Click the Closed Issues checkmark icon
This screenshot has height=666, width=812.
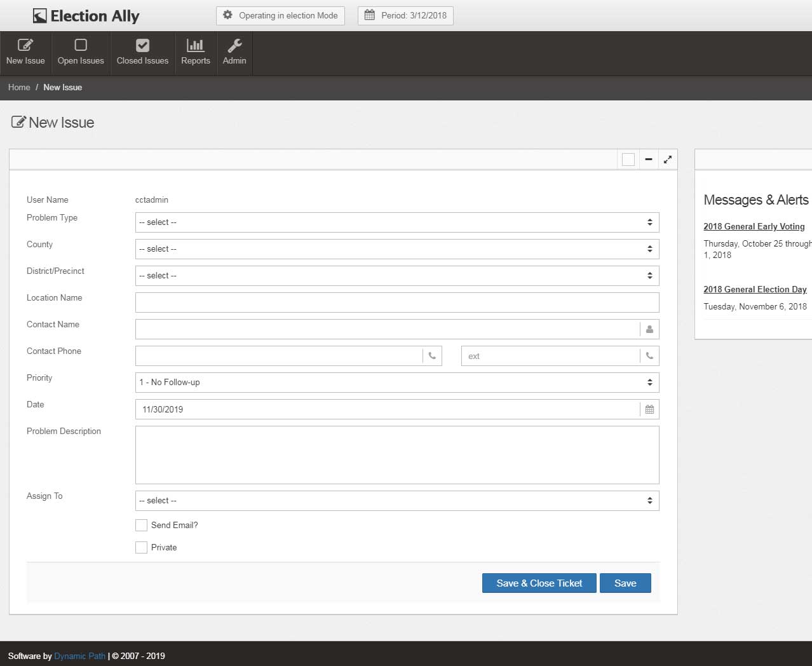[142, 45]
